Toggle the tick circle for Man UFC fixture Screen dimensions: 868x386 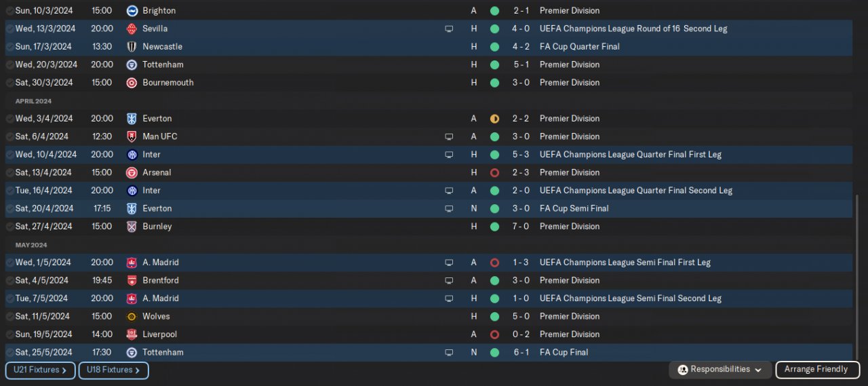[x=9, y=137]
